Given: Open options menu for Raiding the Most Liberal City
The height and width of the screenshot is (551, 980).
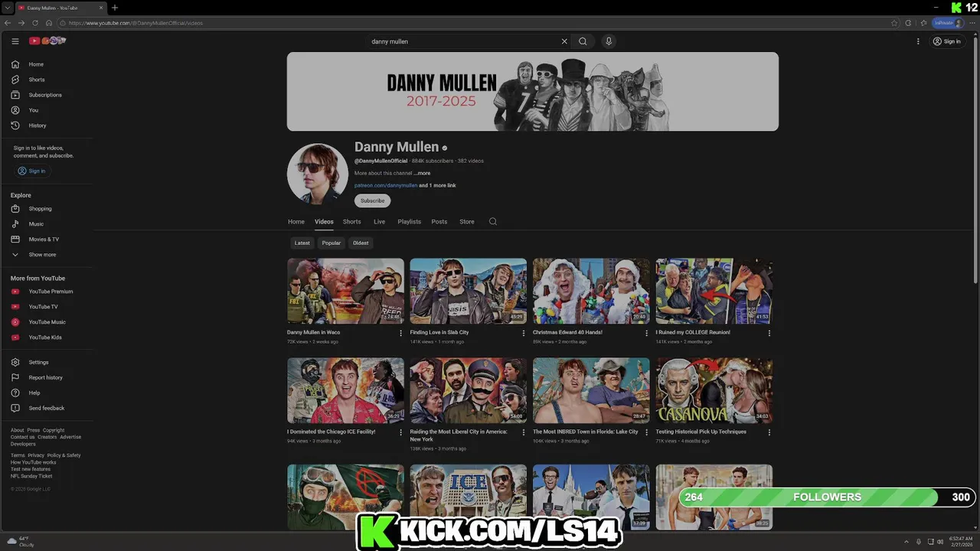Looking at the screenshot, I should [524, 432].
